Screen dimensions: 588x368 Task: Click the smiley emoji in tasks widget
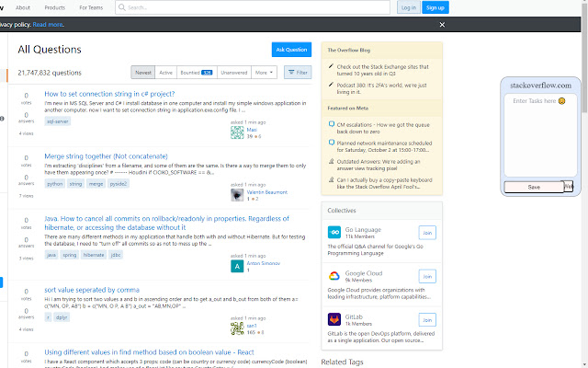click(x=561, y=100)
